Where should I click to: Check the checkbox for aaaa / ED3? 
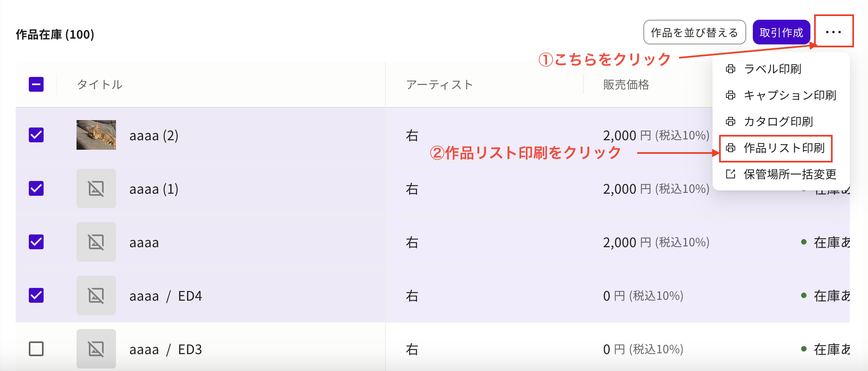click(37, 349)
